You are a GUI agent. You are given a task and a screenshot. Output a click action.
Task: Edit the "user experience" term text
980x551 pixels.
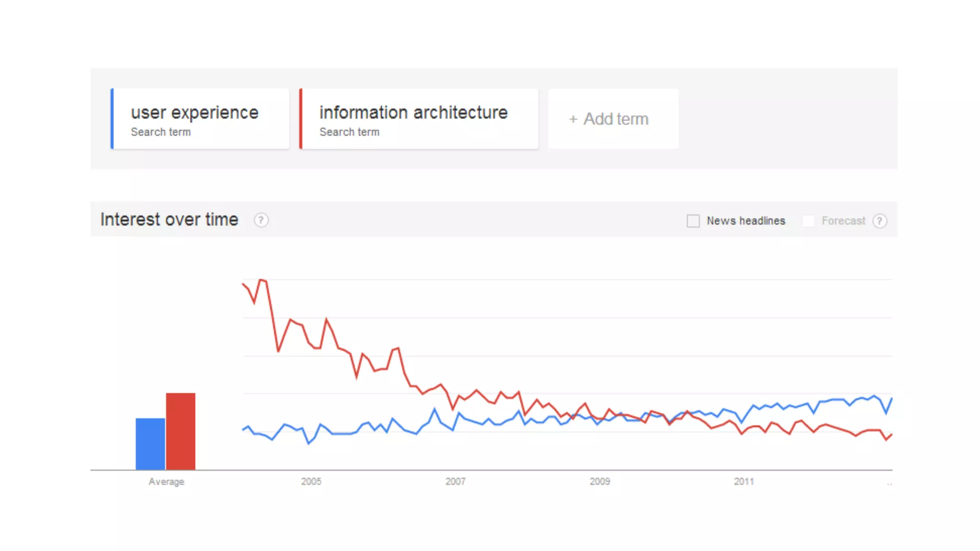pyautogui.click(x=194, y=113)
